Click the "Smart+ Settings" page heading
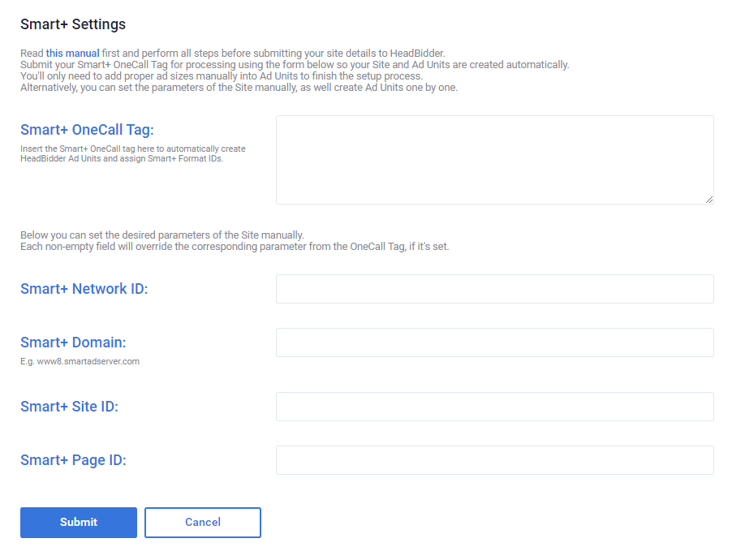This screenshot has width=745, height=560. pyautogui.click(x=73, y=24)
